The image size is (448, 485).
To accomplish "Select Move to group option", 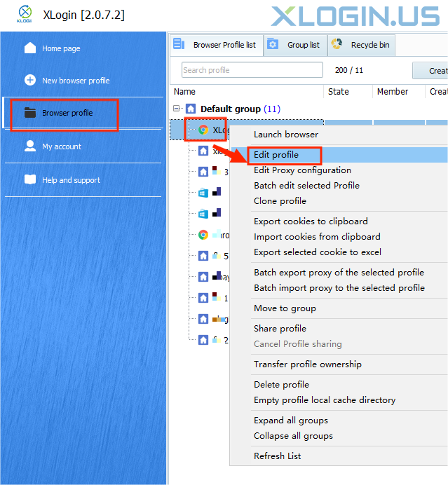I will 285,308.
